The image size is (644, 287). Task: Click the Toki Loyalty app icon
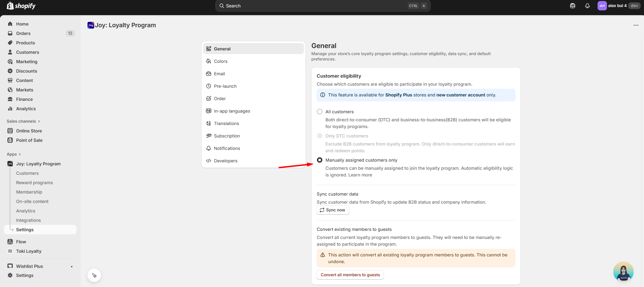tap(10, 251)
